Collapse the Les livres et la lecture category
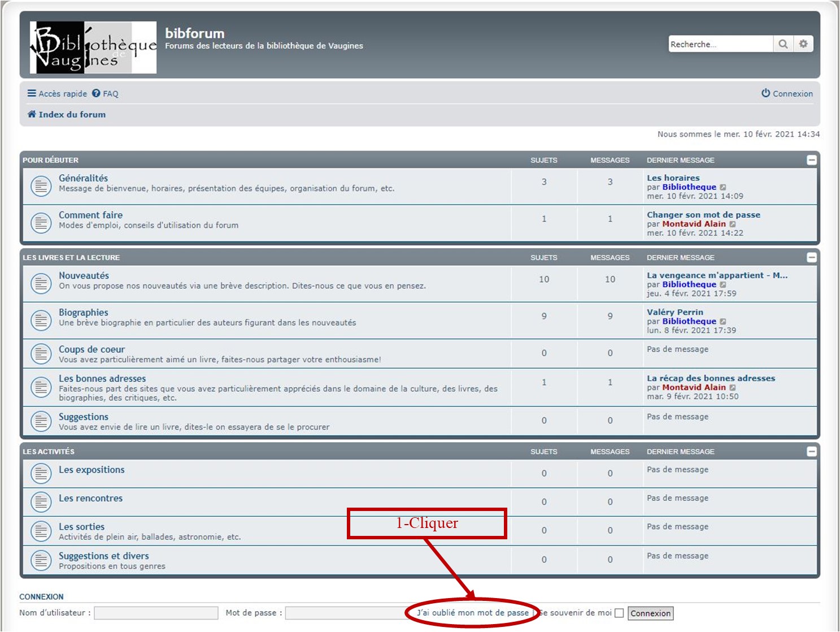The height and width of the screenshot is (632, 840). click(x=811, y=257)
